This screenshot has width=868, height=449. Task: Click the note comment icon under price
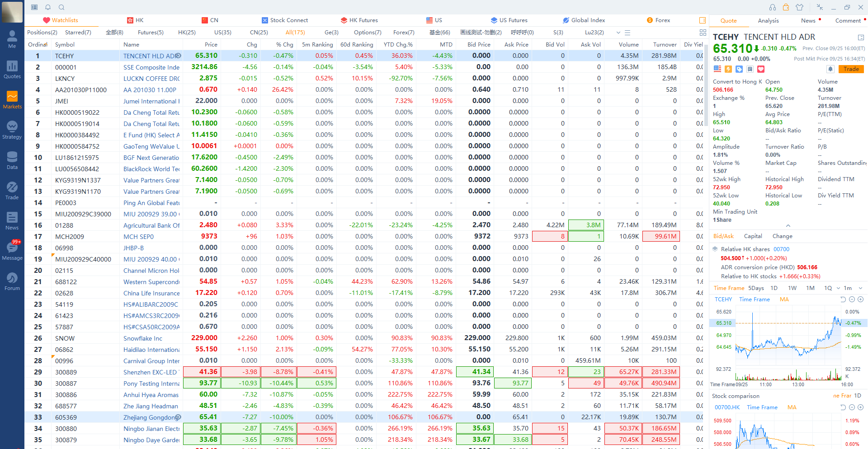point(750,69)
